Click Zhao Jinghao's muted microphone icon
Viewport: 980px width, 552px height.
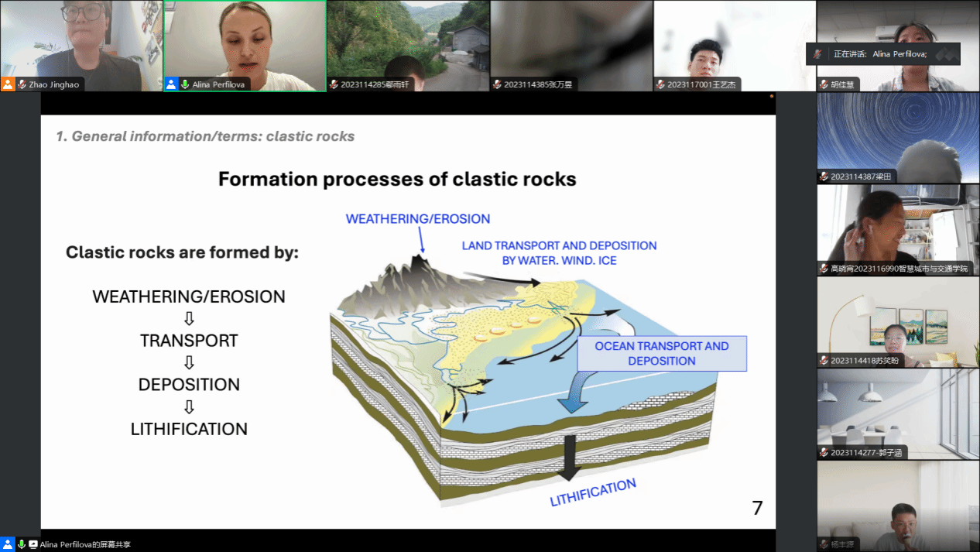[22, 84]
